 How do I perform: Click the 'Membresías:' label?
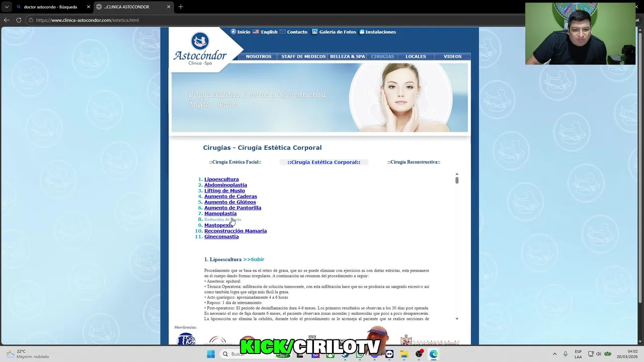(186, 327)
